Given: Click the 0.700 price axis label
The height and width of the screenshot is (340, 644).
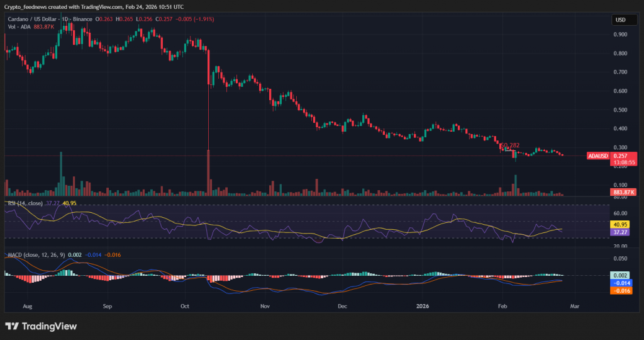Looking at the screenshot, I should [x=620, y=72].
